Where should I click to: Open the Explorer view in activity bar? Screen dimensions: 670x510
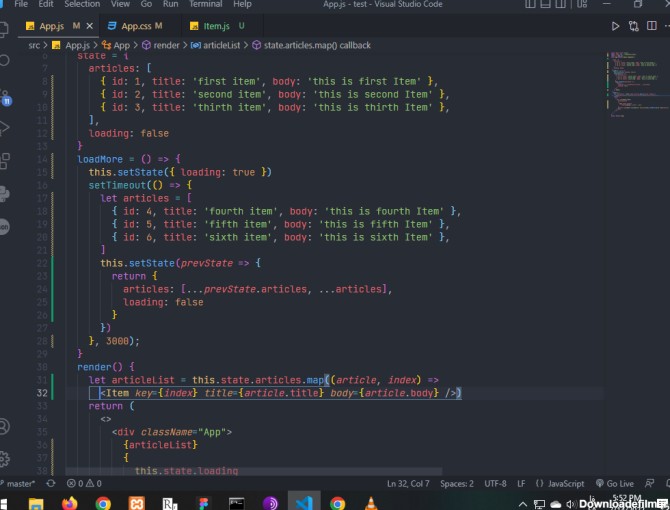(3, 29)
